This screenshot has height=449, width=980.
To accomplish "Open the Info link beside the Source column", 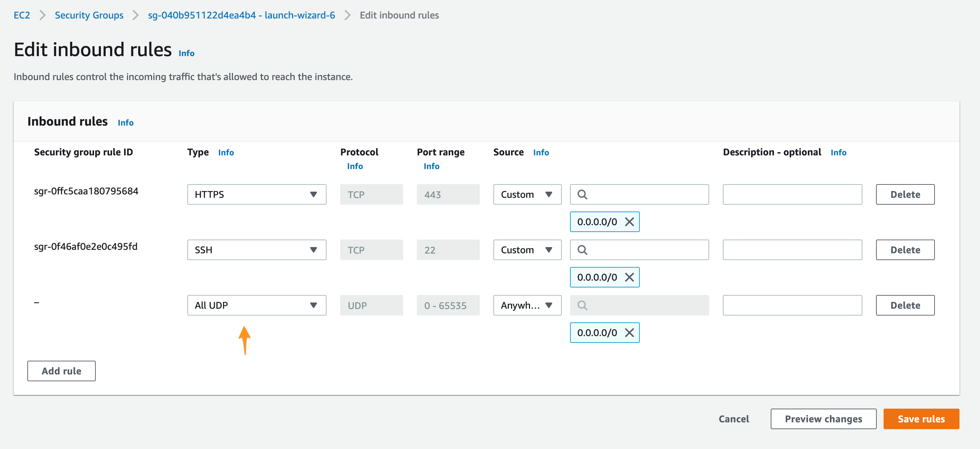I will [541, 152].
